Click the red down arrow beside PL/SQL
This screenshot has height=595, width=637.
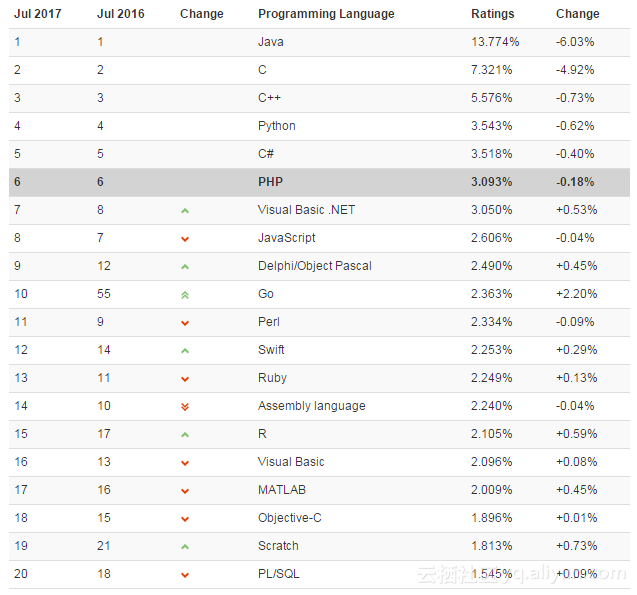coord(185,575)
